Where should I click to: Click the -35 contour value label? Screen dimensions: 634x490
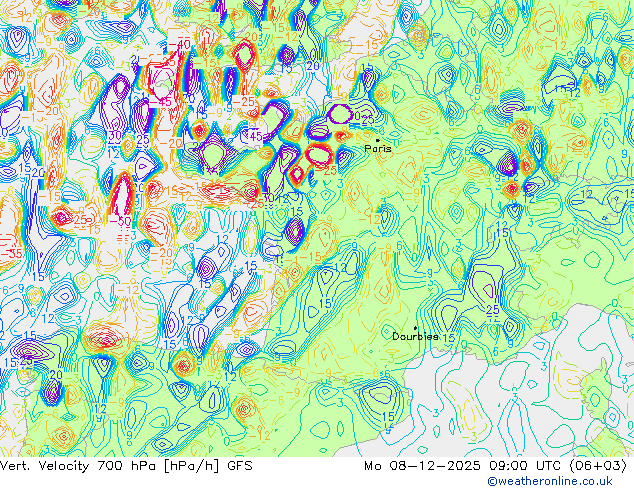[11, 253]
